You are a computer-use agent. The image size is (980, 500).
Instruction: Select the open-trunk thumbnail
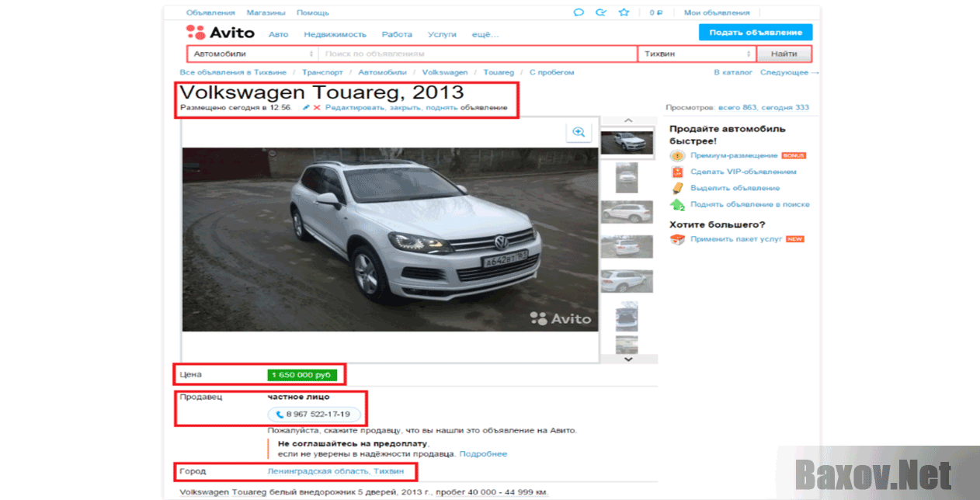[627, 317]
